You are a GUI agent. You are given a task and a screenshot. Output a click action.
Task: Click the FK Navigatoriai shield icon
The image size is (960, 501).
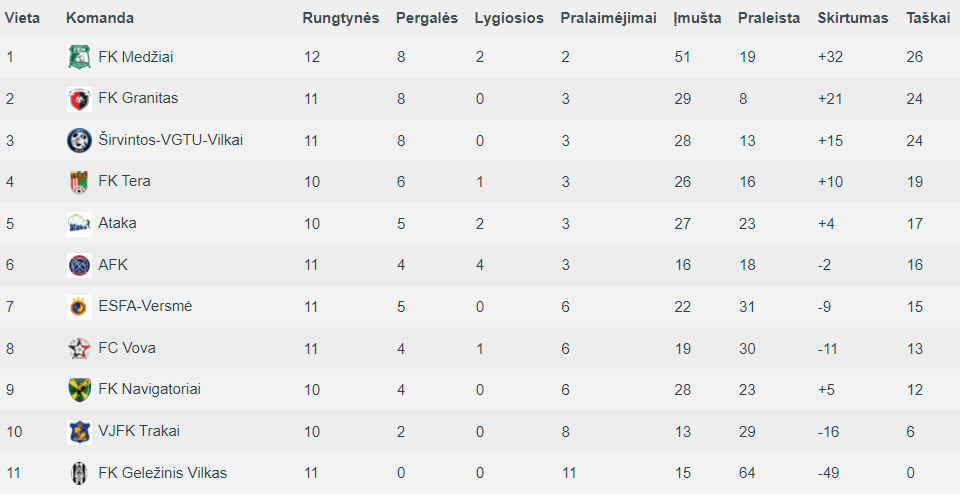pyautogui.click(x=79, y=390)
